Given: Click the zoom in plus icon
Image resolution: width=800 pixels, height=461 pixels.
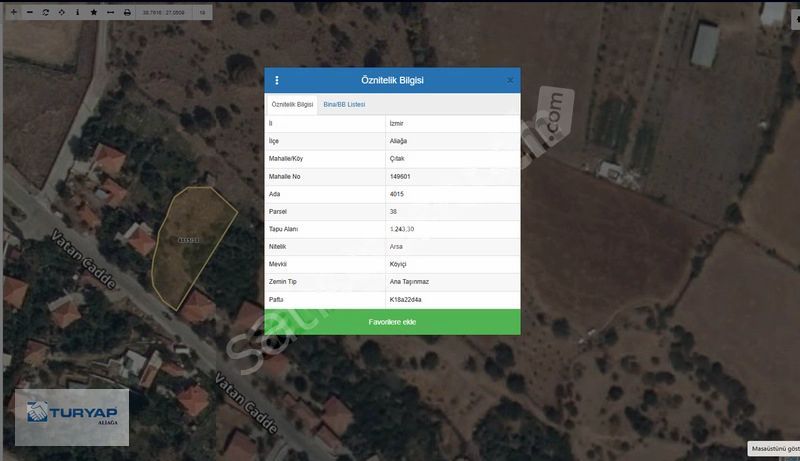Looking at the screenshot, I should point(14,12).
